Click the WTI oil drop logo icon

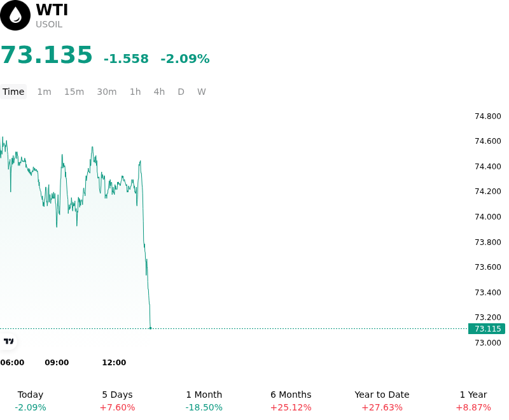tap(15, 15)
